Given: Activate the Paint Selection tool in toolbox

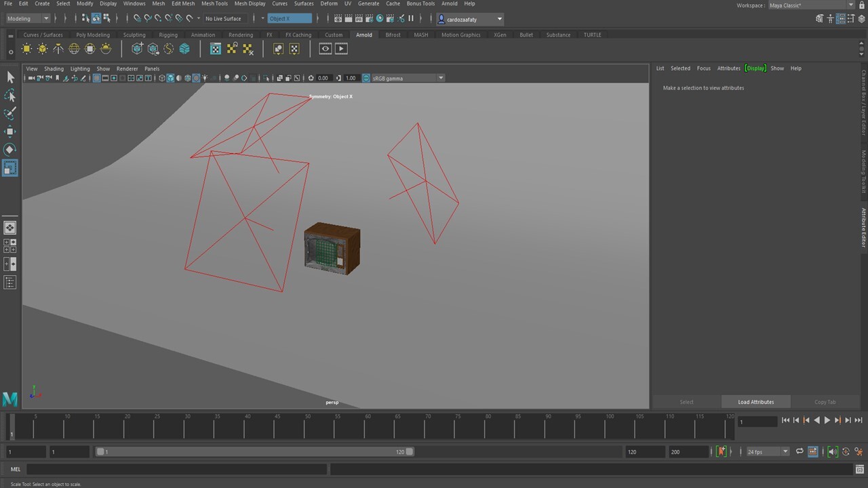Looking at the screenshot, I should click(10, 113).
